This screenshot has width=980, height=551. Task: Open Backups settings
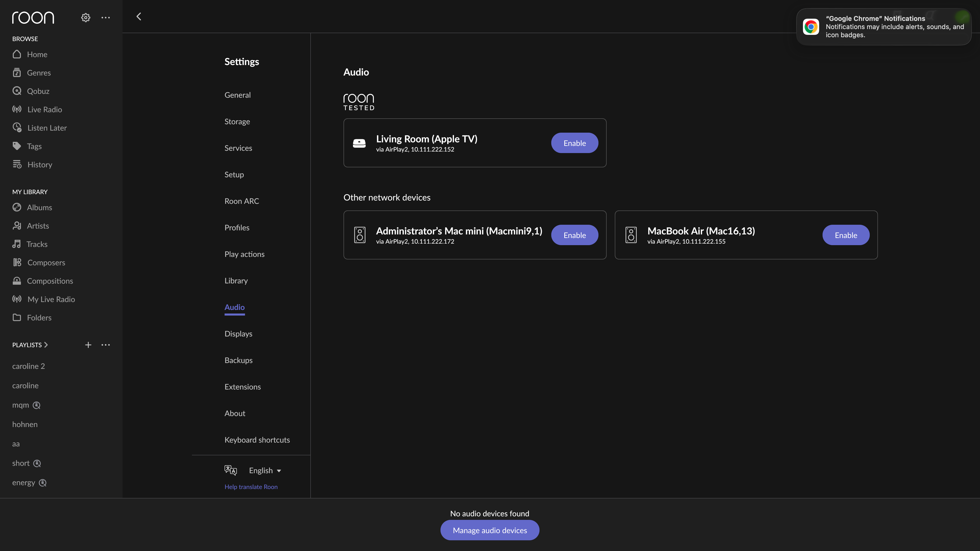pos(238,360)
